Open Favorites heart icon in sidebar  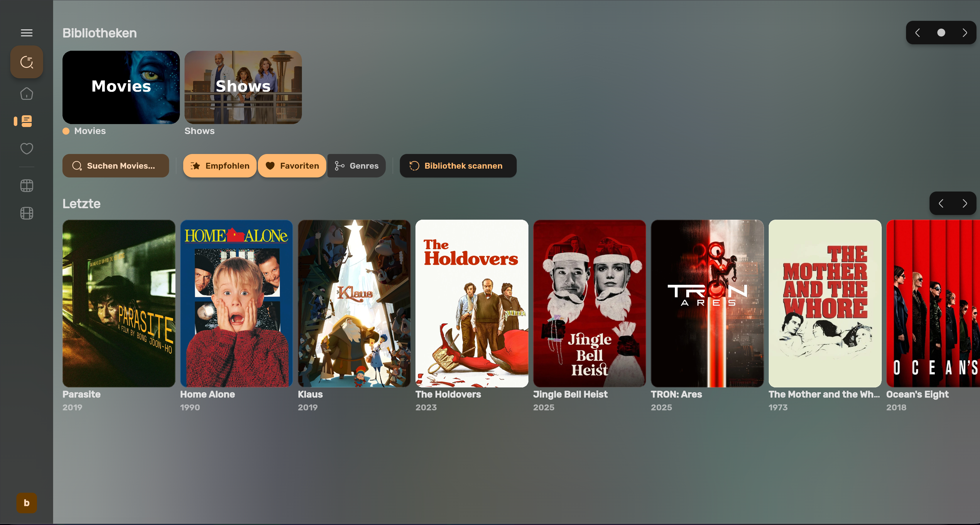click(27, 149)
